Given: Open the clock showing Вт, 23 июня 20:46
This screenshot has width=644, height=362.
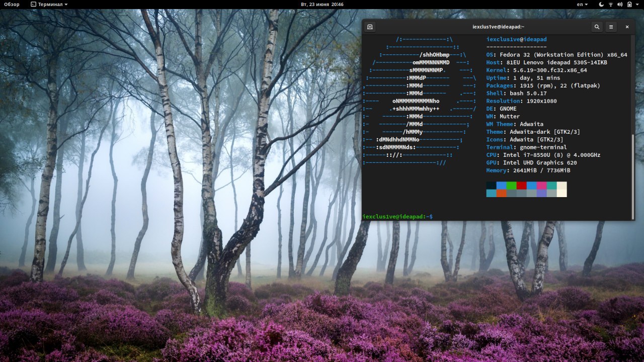Looking at the screenshot, I should click(322, 4).
